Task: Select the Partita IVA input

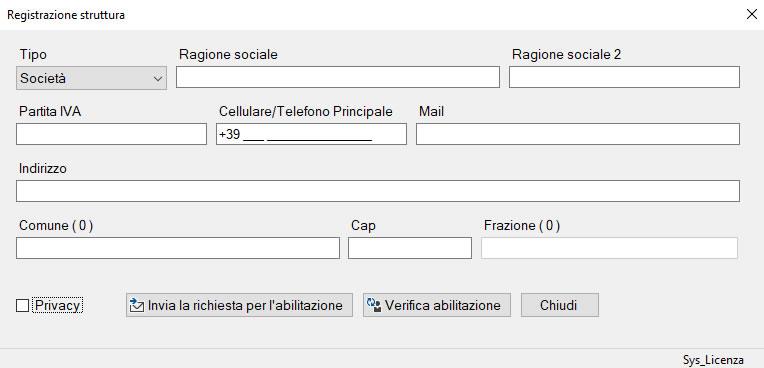Action: point(112,134)
